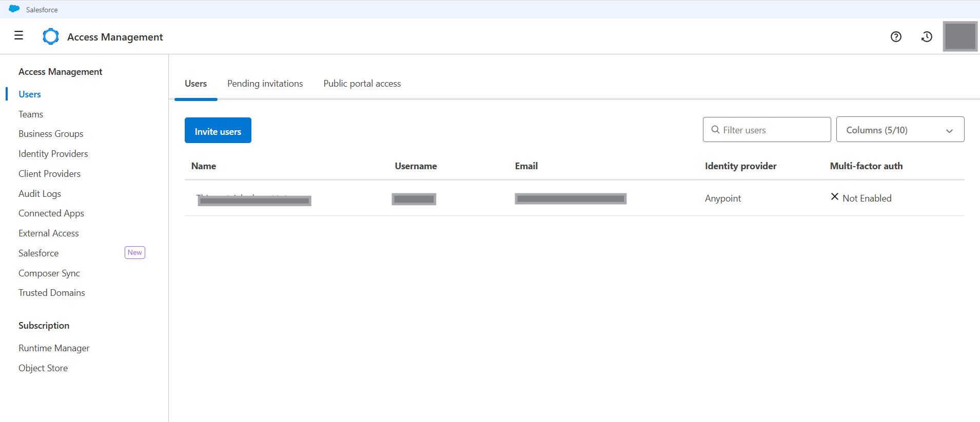Open Salesforce item in the sidebar

38,253
